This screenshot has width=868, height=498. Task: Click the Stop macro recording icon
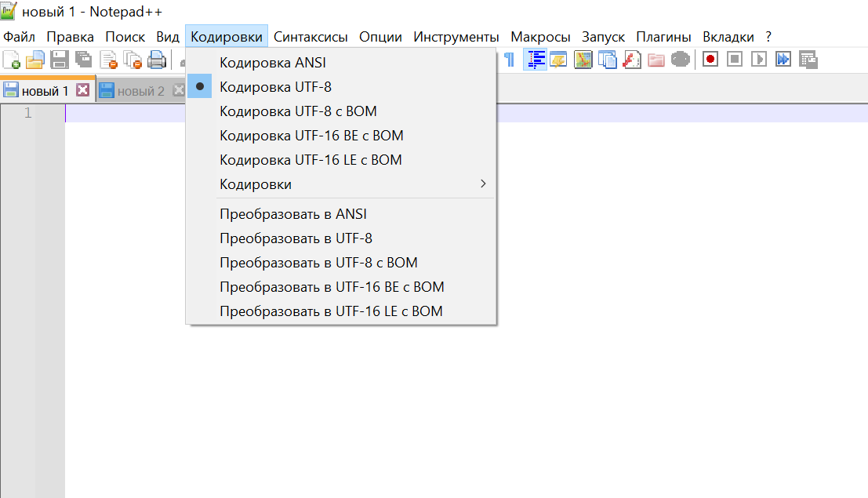point(735,60)
